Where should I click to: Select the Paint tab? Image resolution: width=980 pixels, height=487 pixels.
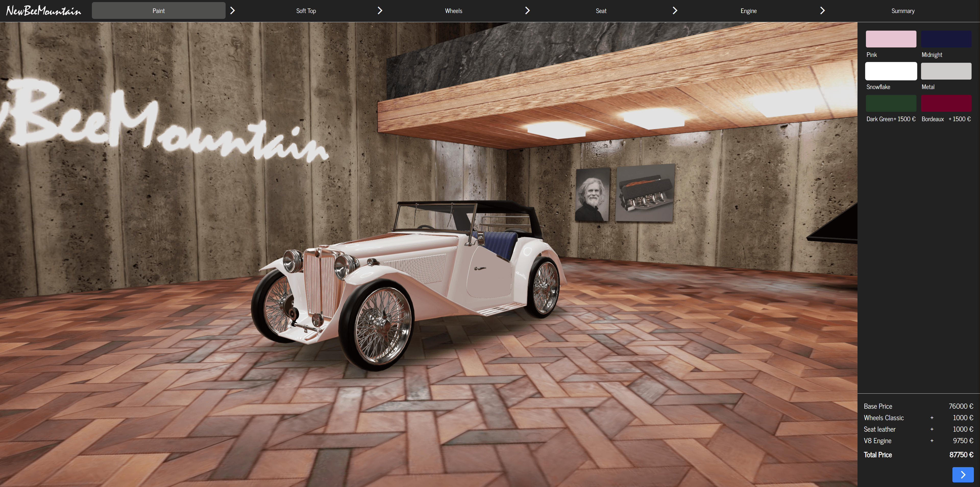click(x=158, y=11)
